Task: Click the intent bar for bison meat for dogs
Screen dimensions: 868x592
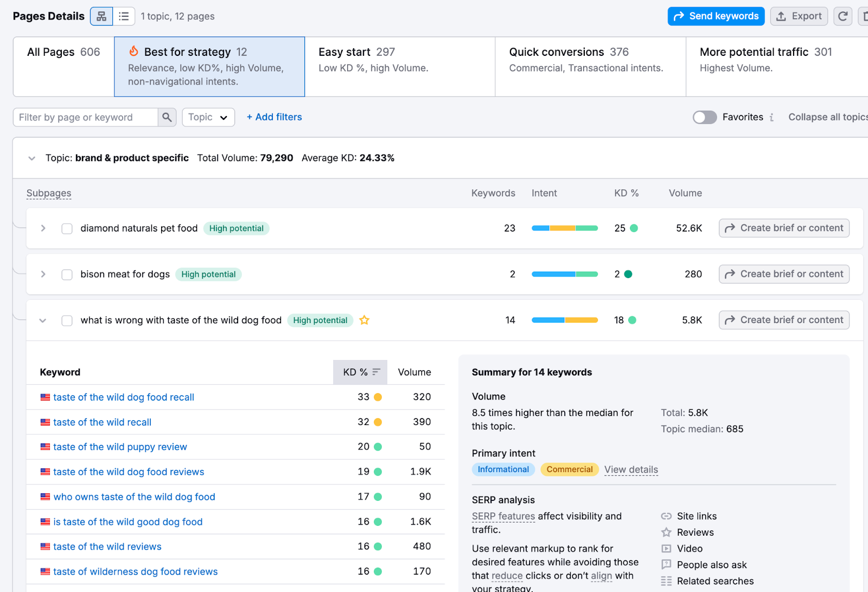Action: pos(564,274)
